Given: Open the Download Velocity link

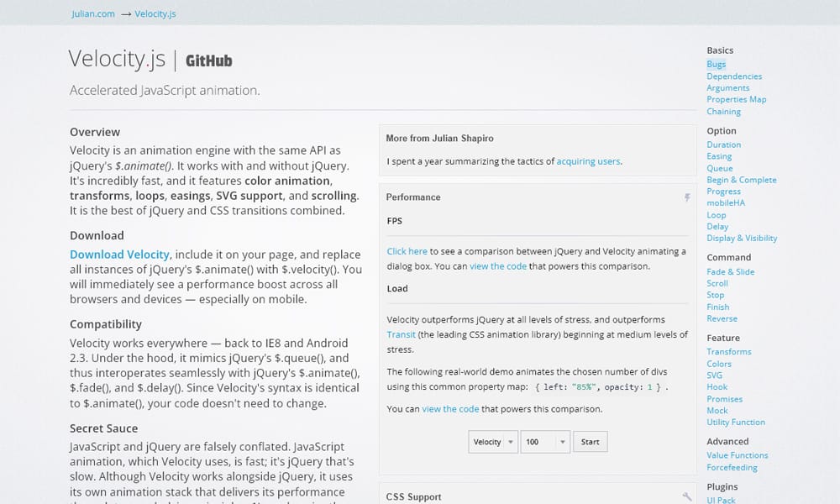Looking at the screenshot, I should pos(119,254).
